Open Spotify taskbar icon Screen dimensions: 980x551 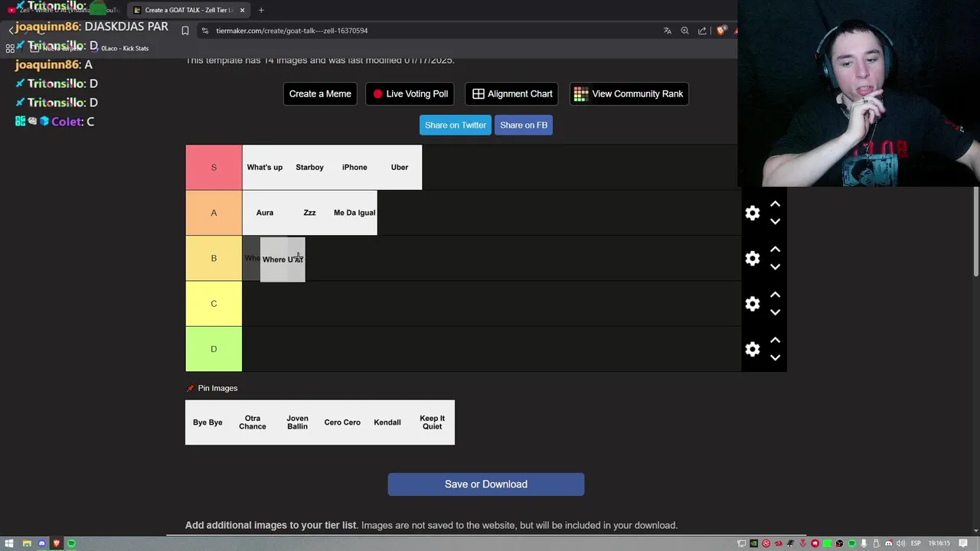tap(71, 543)
